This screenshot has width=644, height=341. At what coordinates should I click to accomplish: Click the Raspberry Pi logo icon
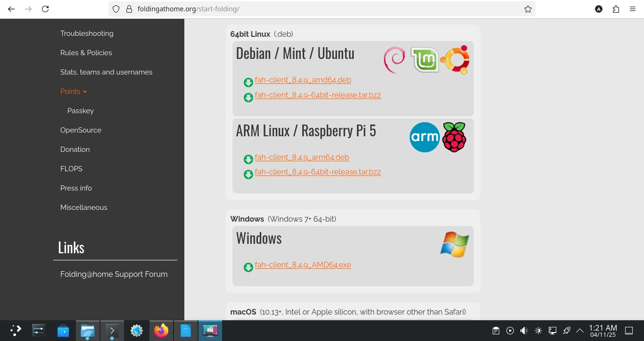click(454, 137)
